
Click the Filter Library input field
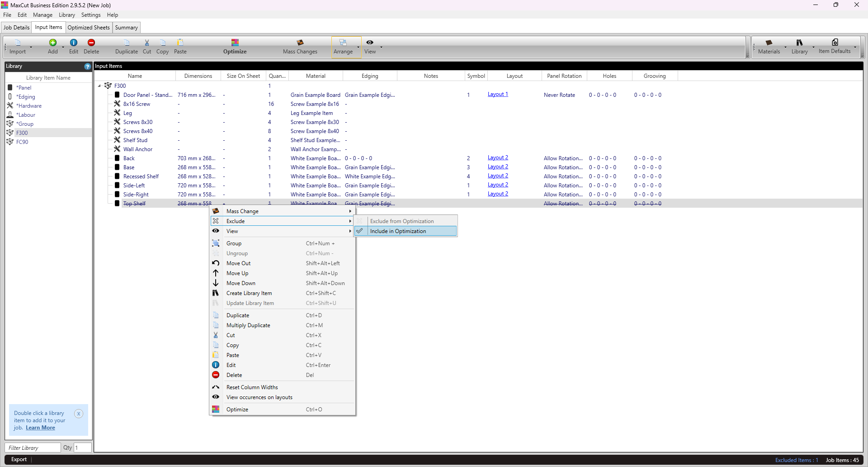point(33,448)
